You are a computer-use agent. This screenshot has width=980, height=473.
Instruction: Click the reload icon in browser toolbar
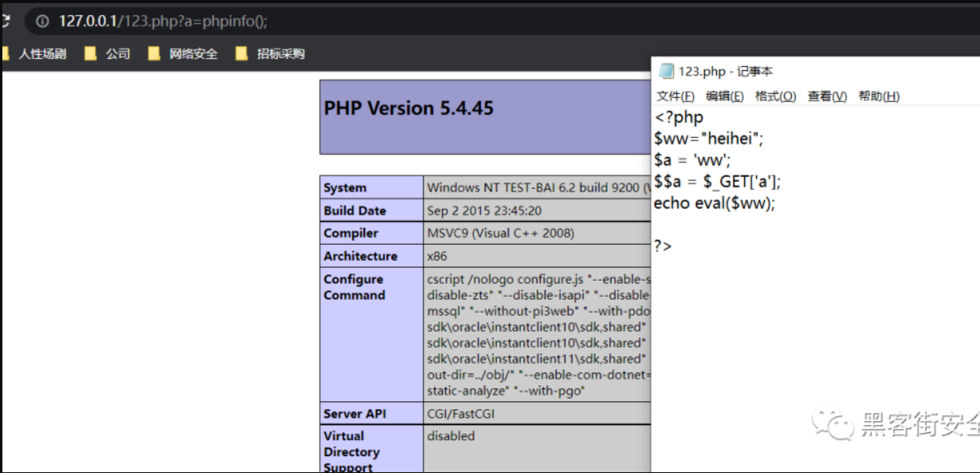pos(5,22)
